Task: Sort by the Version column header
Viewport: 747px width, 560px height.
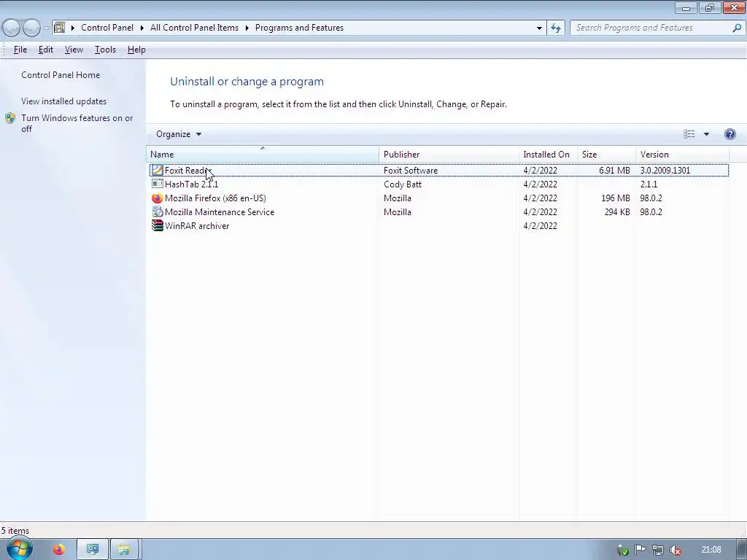Action: 682,155
